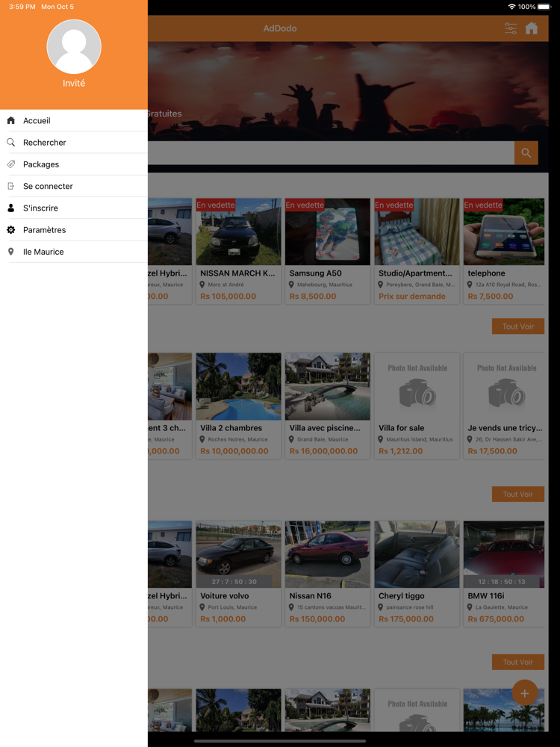The height and width of the screenshot is (747, 560).
Task: Open Villa for sale placeholder photo
Action: pyautogui.click(x=417, y=386)
